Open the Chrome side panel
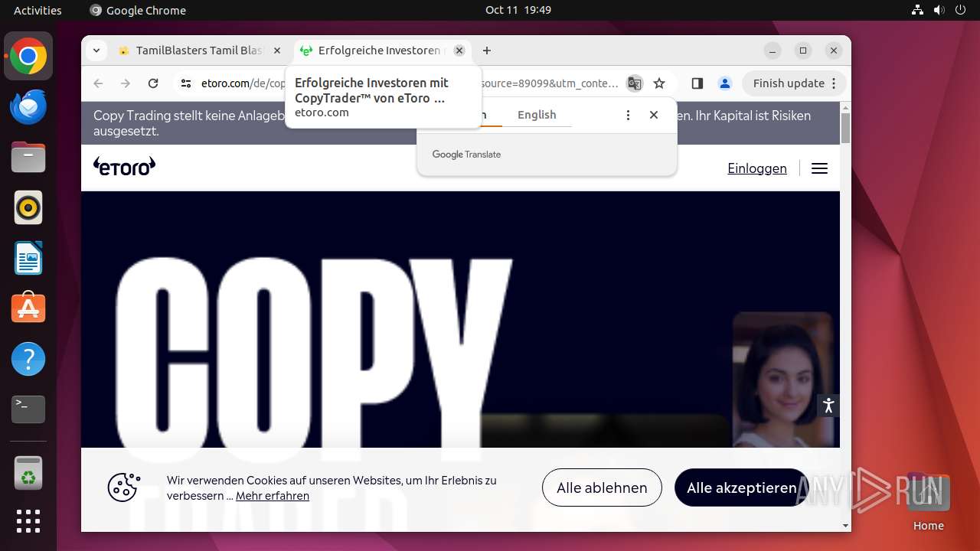 click(x=697, y=83)
